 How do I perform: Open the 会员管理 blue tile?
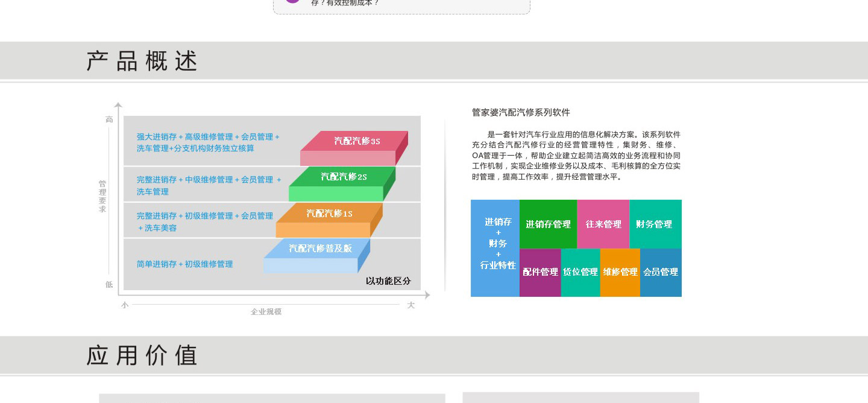tap(661, 273)
